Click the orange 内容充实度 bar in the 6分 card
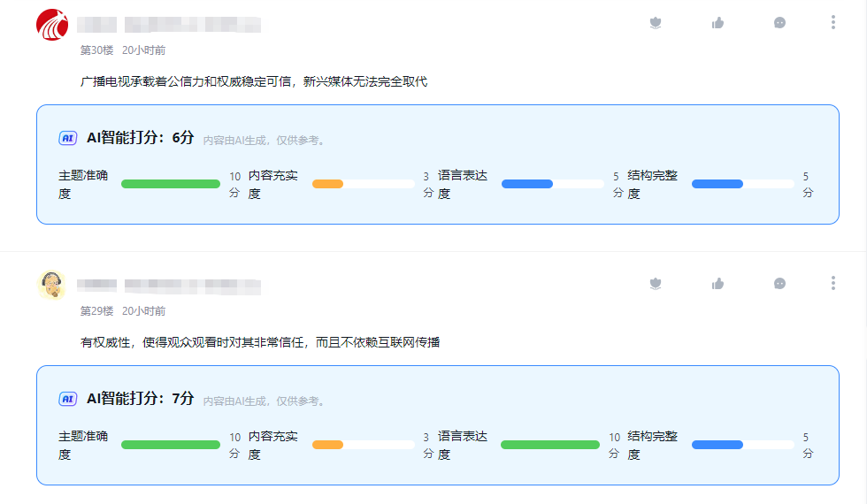Image resolution: width=867 pixels, height=504 pixels. [327, 184]
